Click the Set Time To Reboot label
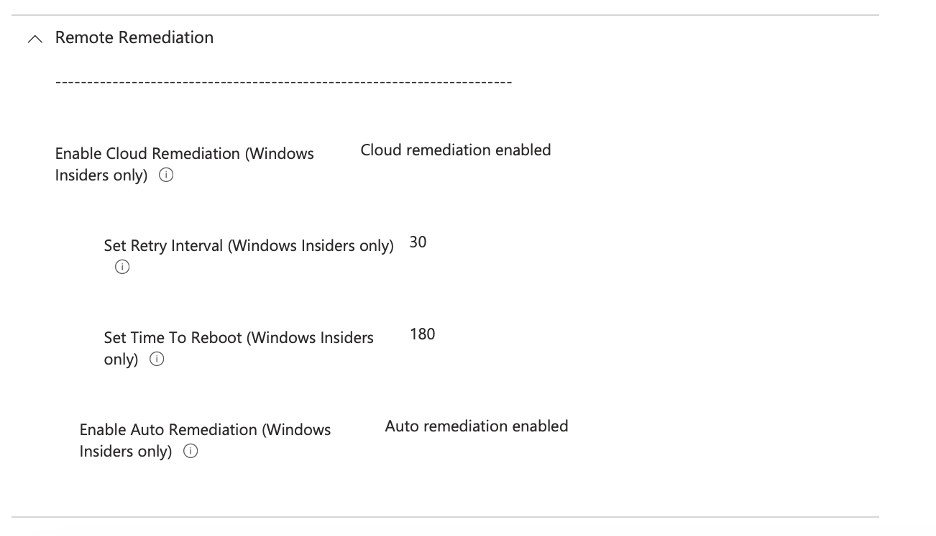This screenshot has height=536, width=936. pyautogui.click(x=239, y=338)
